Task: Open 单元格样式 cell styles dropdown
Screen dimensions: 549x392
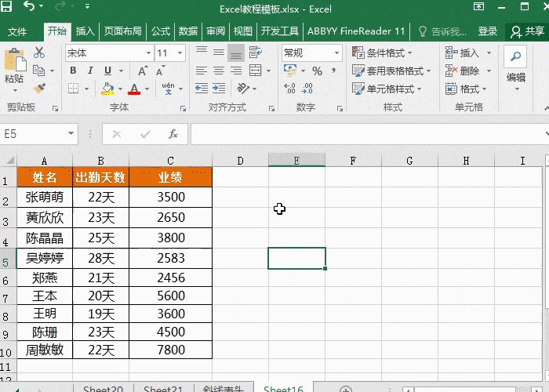Action: tap(387, 89)
